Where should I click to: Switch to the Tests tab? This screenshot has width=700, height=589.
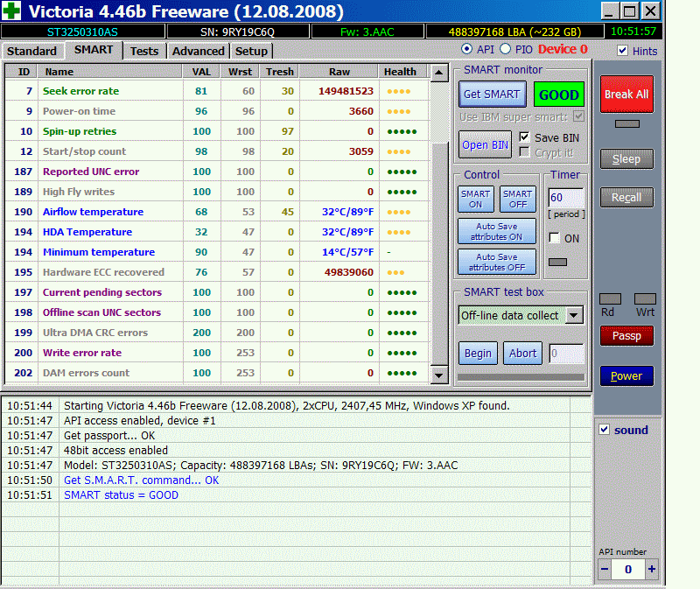click(x=144, y=51)
